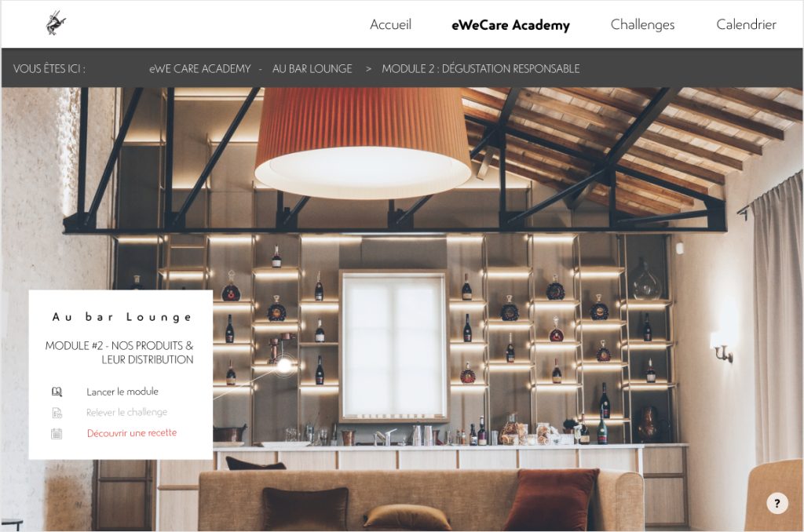Image resolution: width=804 pixels, height=532 pixels.
Task: Click the Lancer le module link
Action: [x=122, y=392]
